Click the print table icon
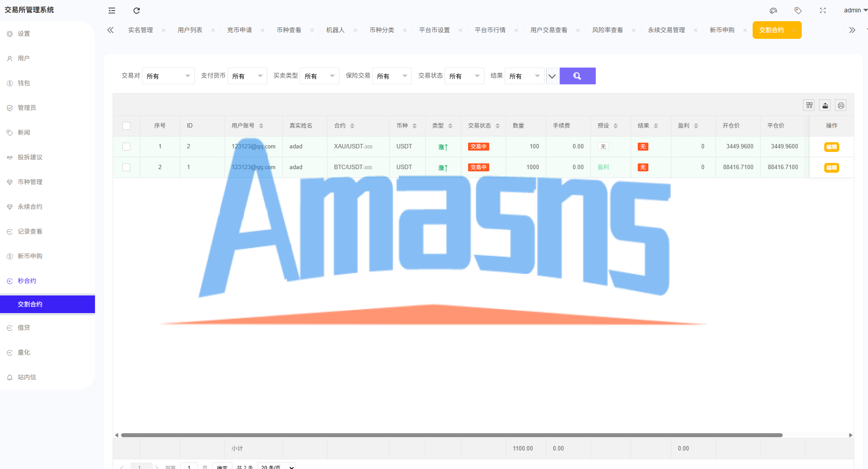This screenshot has width=868, height=469. pyautogui.click(x=841, y=106)
